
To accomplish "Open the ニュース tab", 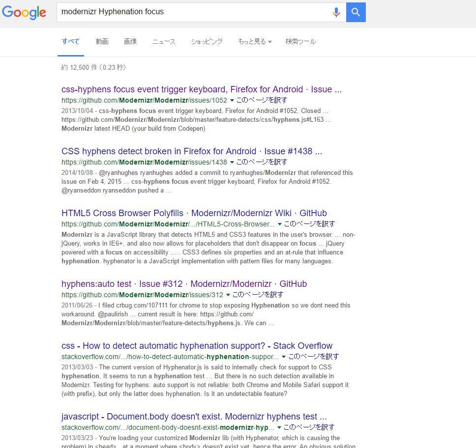I will pos(164,41).
